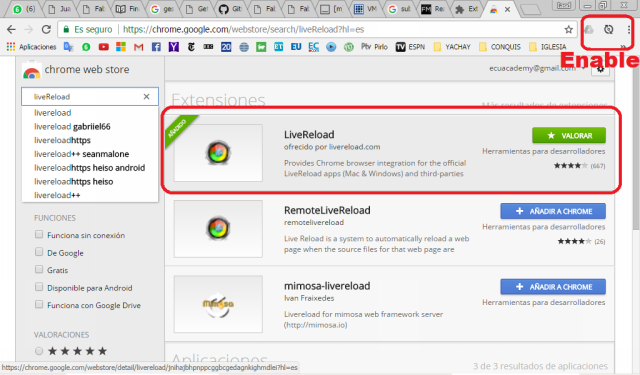This screenshot has width=640, height=375.
Task: Open the ESPN bookmark
Action: coord(410,47)
